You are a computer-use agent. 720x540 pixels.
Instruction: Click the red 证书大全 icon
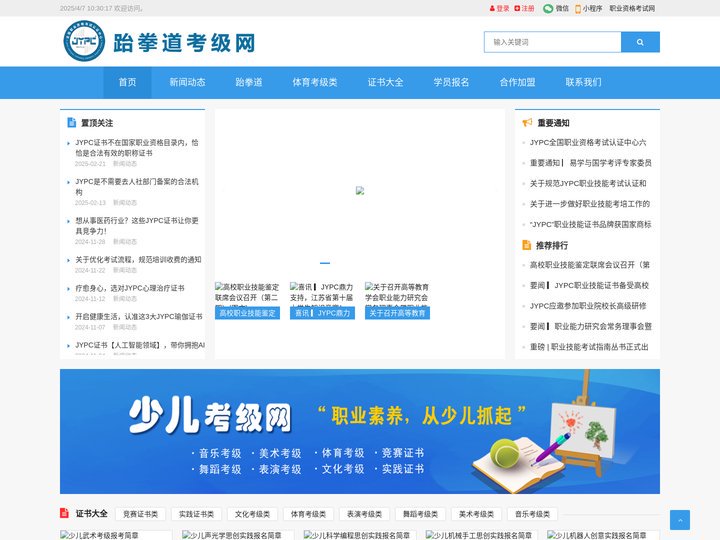(64, 513)
